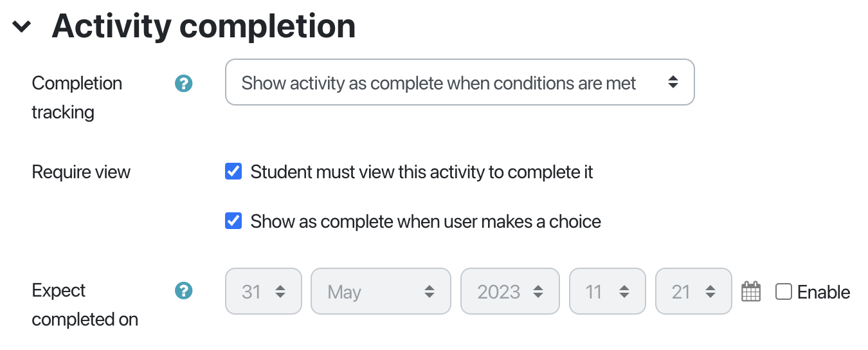Tick the Enable checkbox for expected completion
Image resolution: width=868 pixels, height=350 pixels.
(x=783, y=292)
